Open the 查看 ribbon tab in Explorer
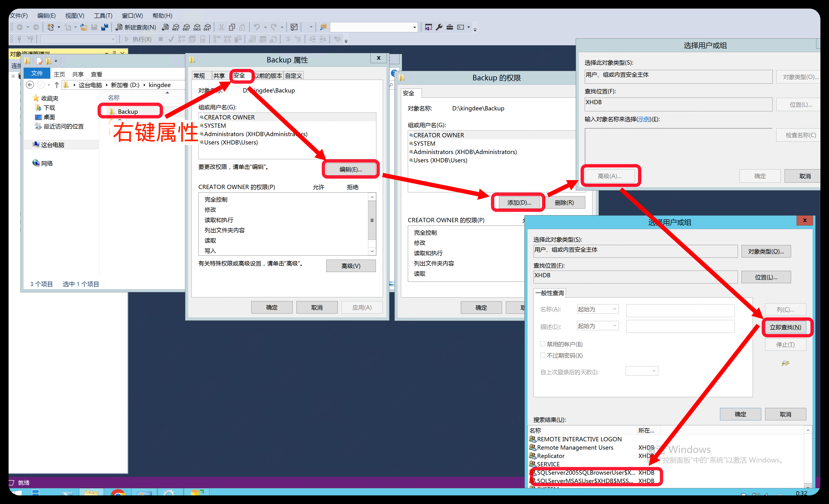 coord(97,74)
